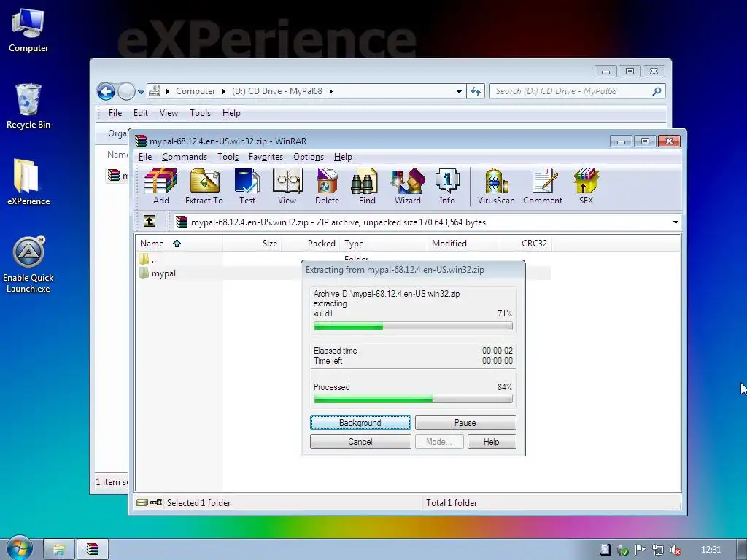747x560 pixels.
Task: Click the Action Center flag tray icon
Action: [x=640, y=550]
